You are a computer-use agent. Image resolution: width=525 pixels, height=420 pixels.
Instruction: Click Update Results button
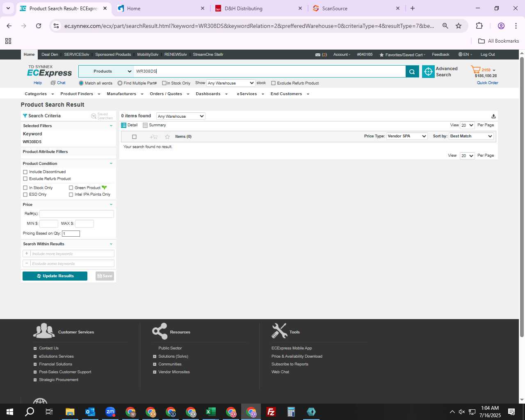tap(55, 276)
